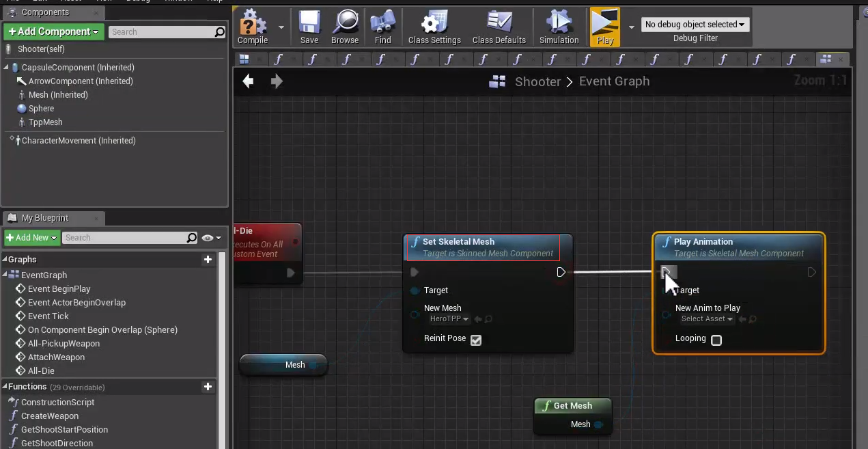
Task: Open the No debug object selected dropdown
Action: (695, 24)
